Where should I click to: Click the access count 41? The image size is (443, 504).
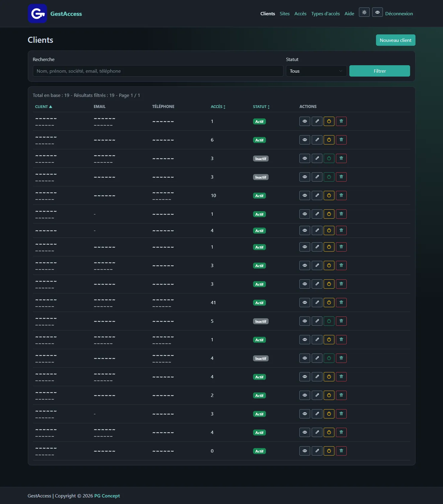pyautogui.click(x=213, y=302)
